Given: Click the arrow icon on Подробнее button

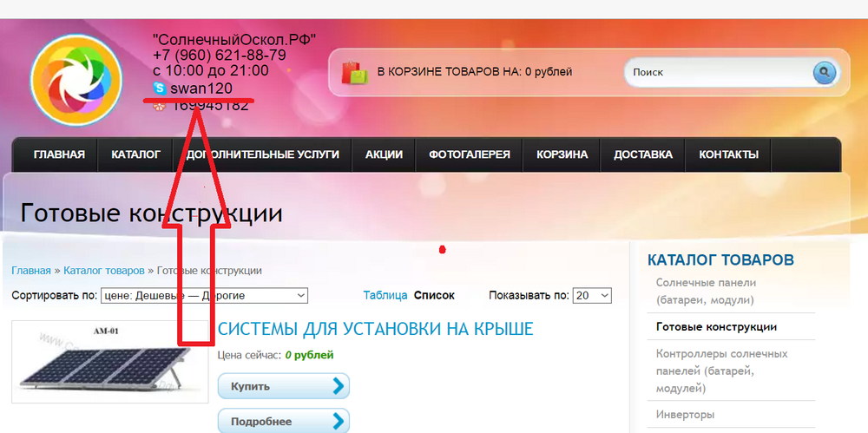Looking at the screenshot, I should pyautogui.click(x=338, y=422).
